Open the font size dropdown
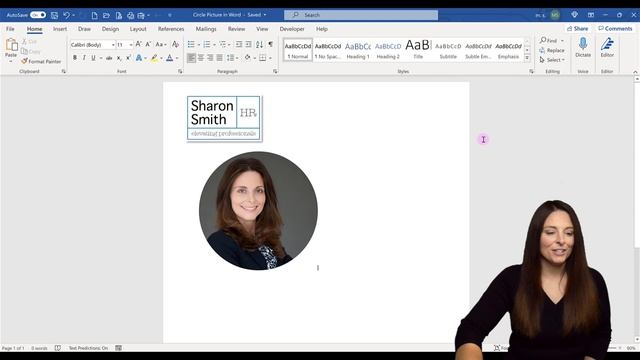Screen dimensions: 640x360 131,45
